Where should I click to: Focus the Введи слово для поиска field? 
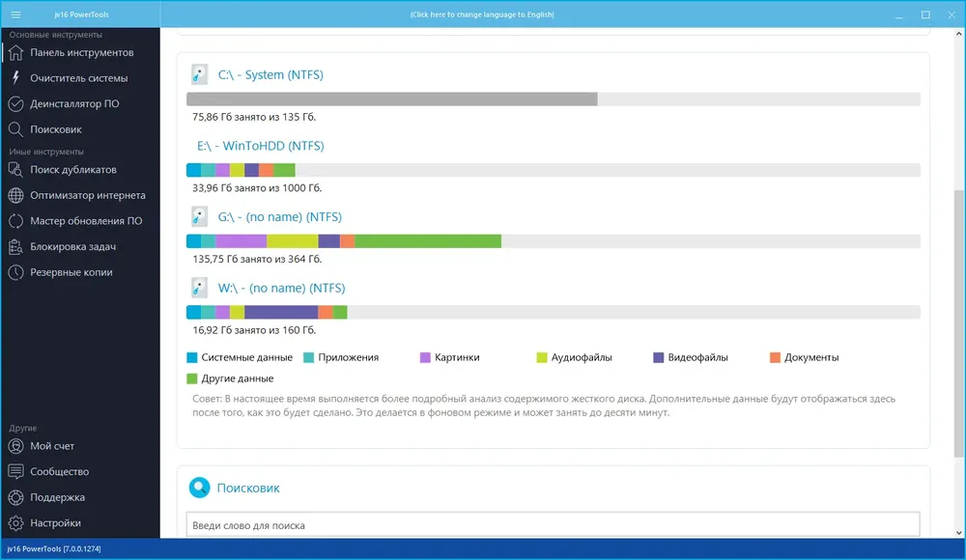coord(554,525)
